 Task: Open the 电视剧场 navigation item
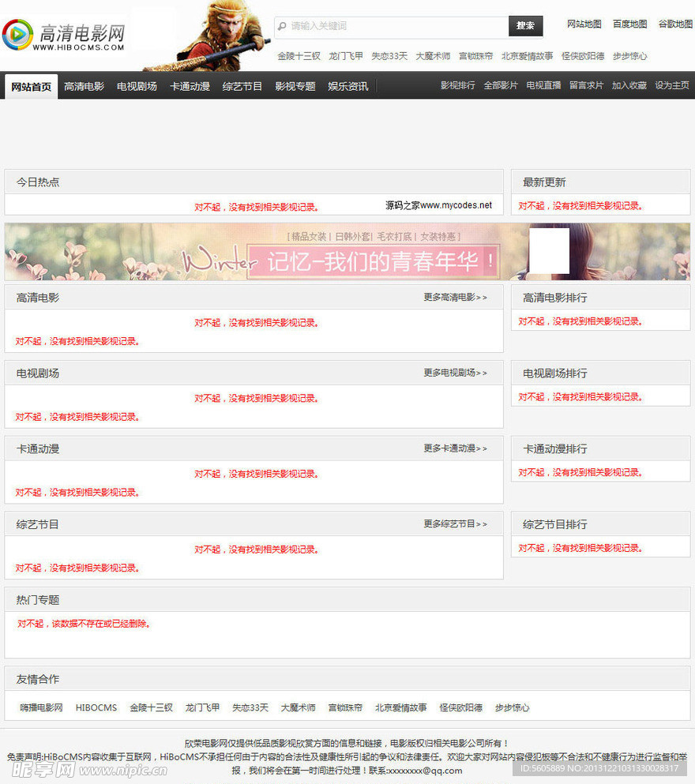(x=137, y=86)
